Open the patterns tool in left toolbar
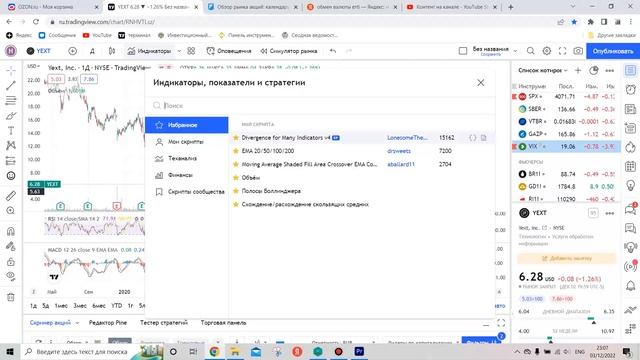This screenshot has width=640, height=360. (11, 145)
